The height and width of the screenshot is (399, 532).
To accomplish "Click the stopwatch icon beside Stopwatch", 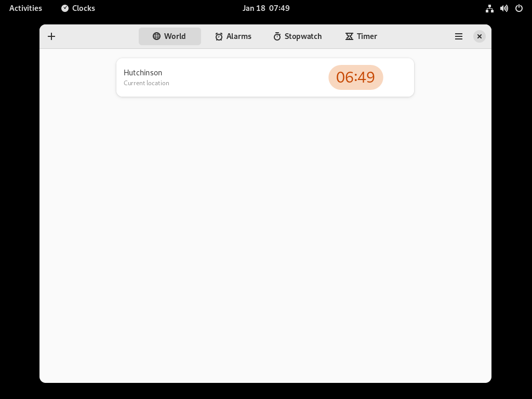I will click(277, 36).
